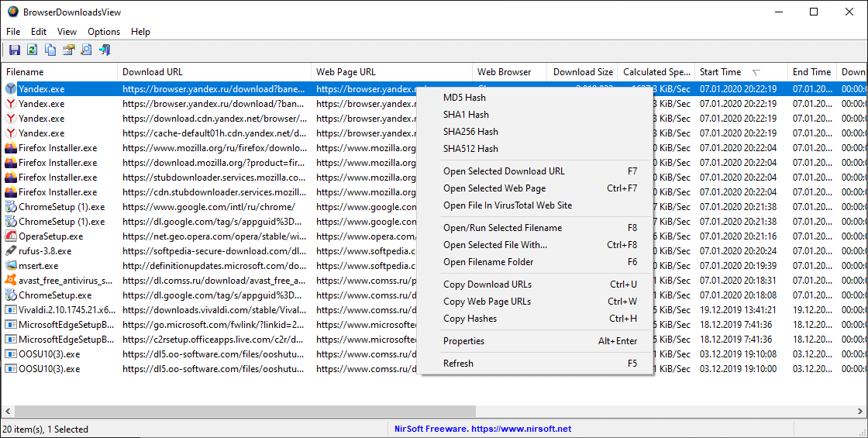
Task: Click the Exit door toolbar icon
Action: click(x=105, y=50)
